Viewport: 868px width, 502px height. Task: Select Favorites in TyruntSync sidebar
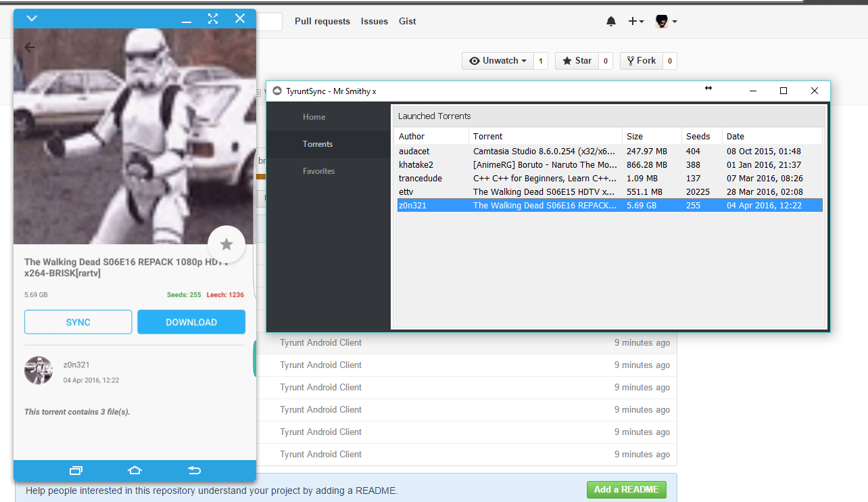tap(329, 171)
